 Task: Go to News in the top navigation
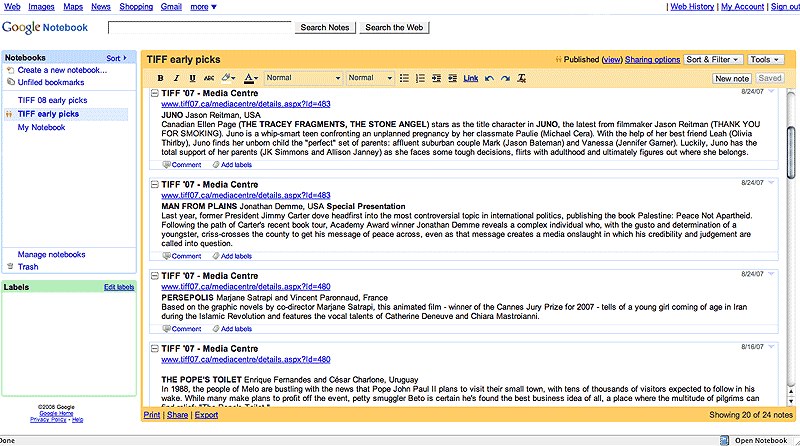(x=101, y=7)
